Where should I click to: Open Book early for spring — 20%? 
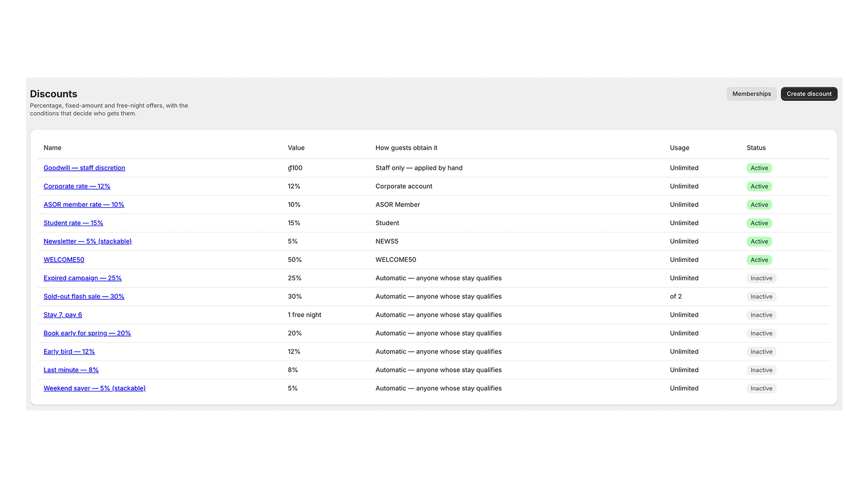(x=87, y=333)
